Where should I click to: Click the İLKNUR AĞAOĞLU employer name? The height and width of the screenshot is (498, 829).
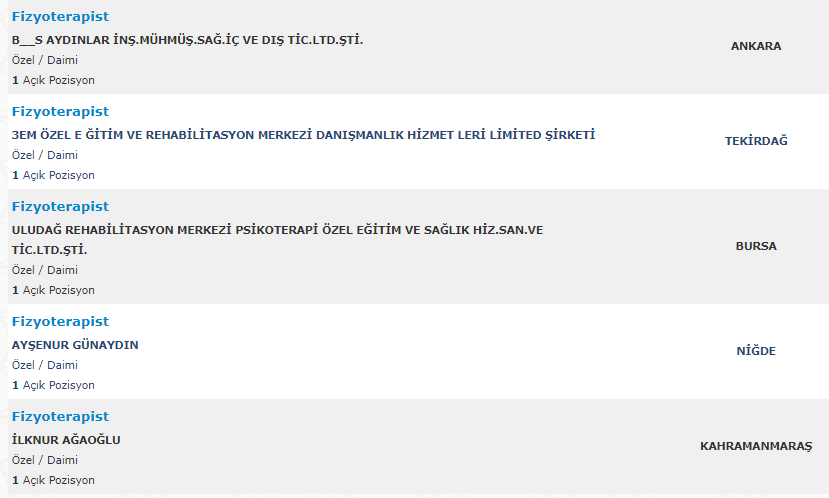click(x=66, y=440)
